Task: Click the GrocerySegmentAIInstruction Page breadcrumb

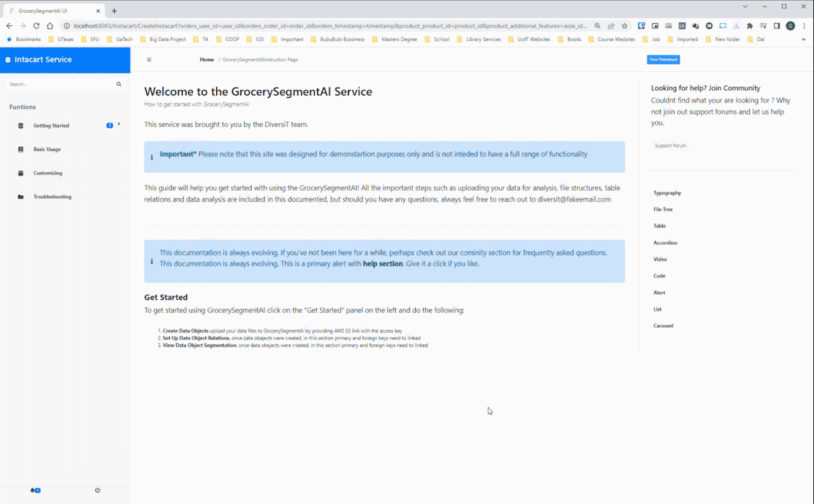Action: (260, 60)
